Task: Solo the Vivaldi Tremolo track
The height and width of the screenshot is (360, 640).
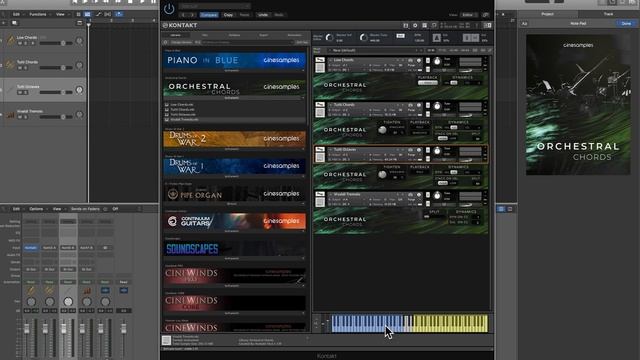Action: (x=25, y=117)
